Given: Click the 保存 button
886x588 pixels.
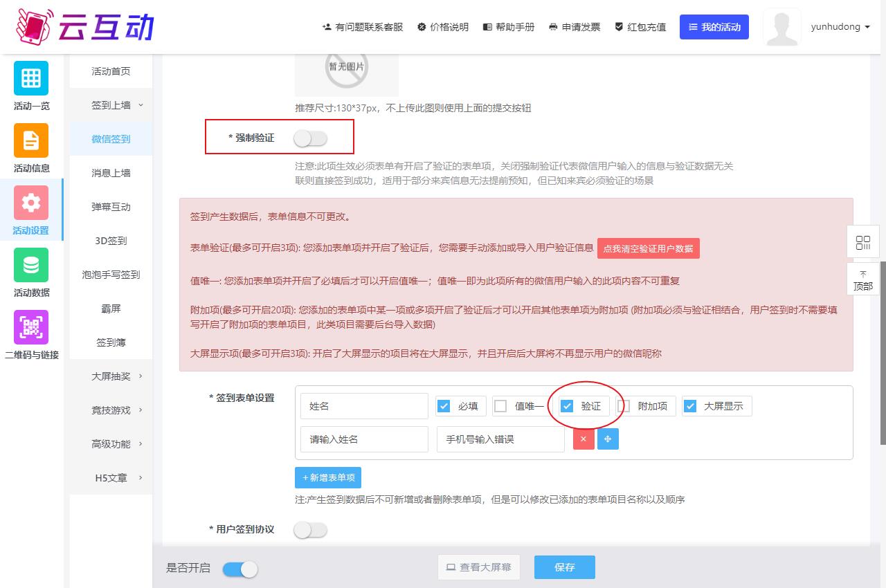Looking at the screenshot, I should coord(564,567).
